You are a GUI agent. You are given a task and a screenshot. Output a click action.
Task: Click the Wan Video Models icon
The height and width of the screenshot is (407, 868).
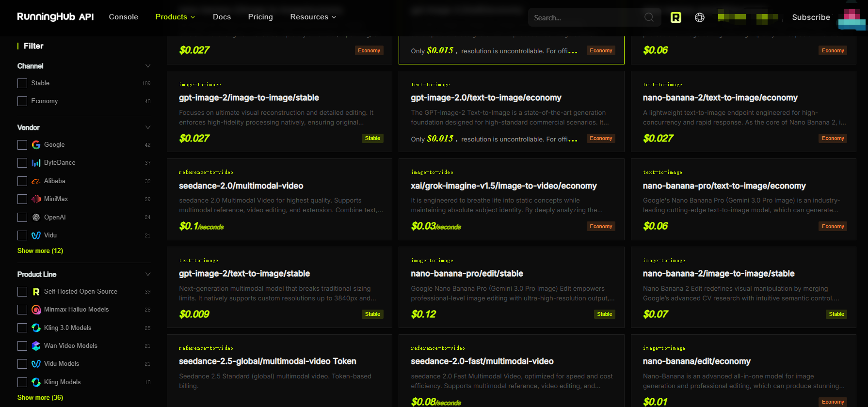[x=36, y=346]
